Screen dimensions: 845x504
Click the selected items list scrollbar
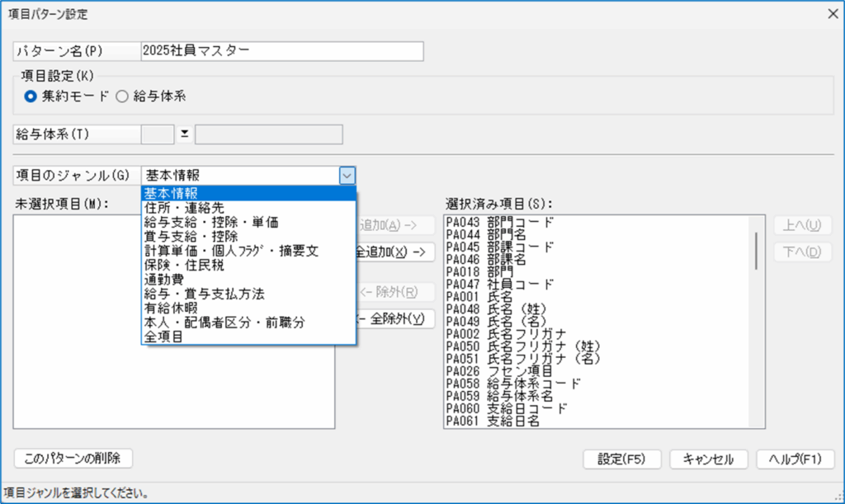click(756, 250)
